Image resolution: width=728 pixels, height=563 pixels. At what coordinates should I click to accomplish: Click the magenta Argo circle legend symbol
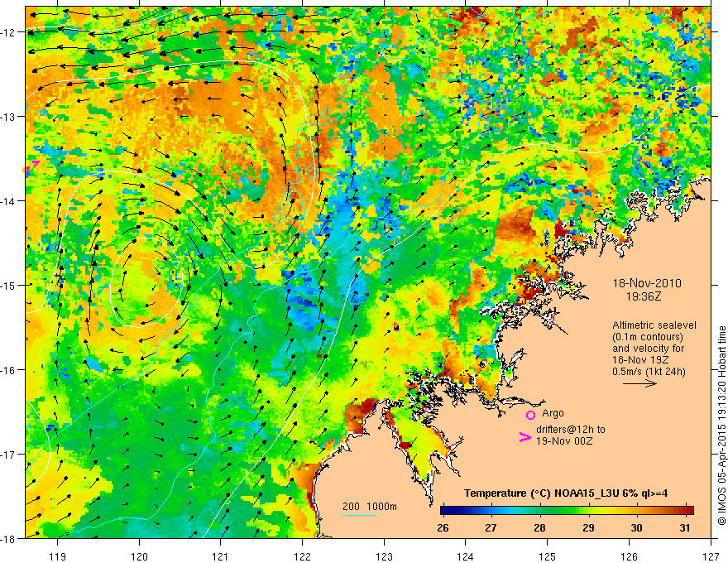pos(530,415)
